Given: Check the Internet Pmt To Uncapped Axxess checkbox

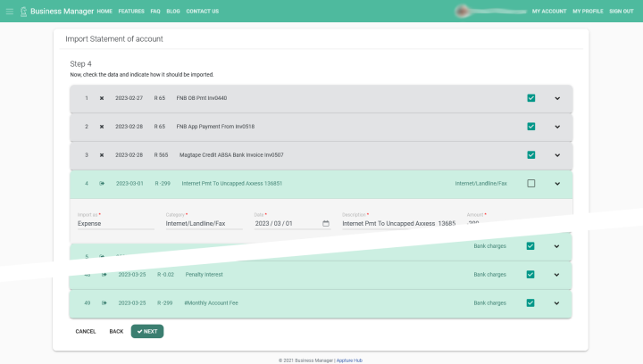Looking at the screenshot, I should pos(530,184).
